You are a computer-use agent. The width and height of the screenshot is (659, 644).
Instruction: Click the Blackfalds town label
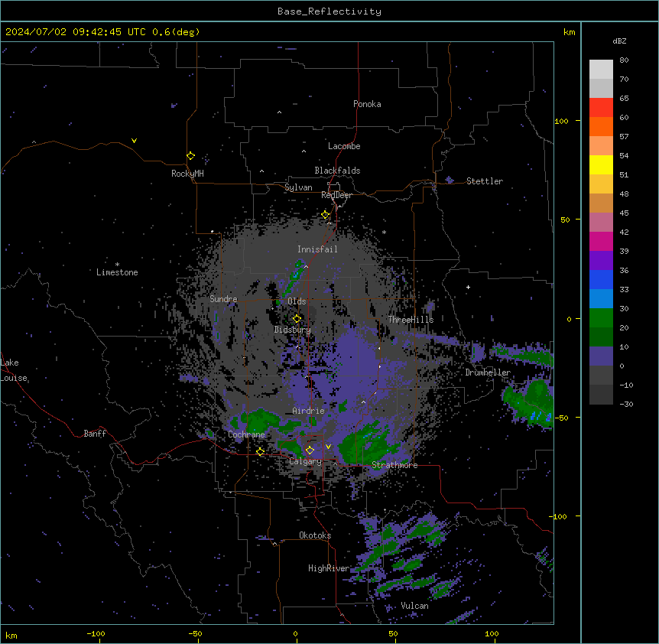(337, 171)
